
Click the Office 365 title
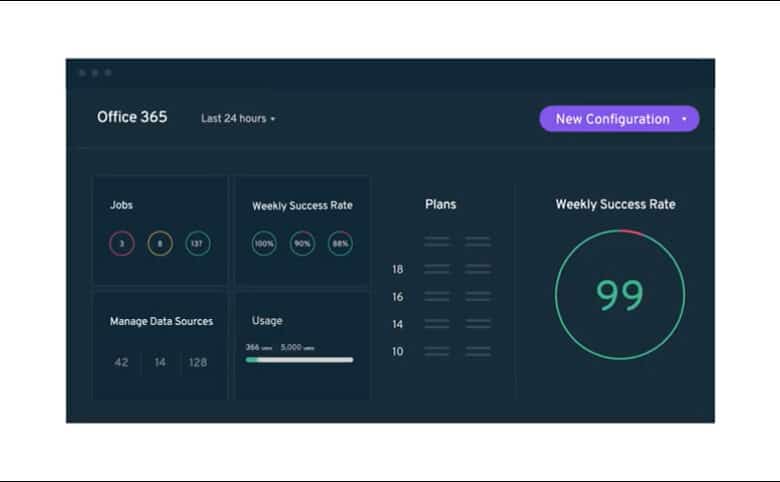coord(132,117)
